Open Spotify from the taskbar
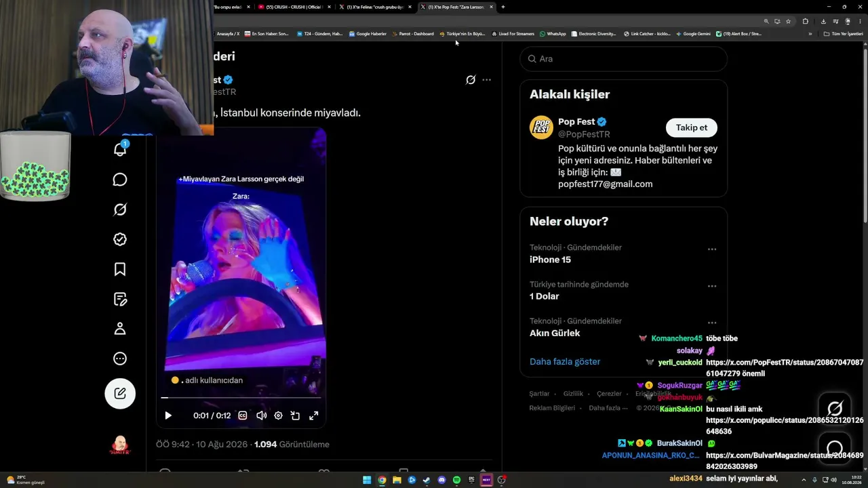The width and height of the screenshot is (868, 488). [x=456, y=480]
